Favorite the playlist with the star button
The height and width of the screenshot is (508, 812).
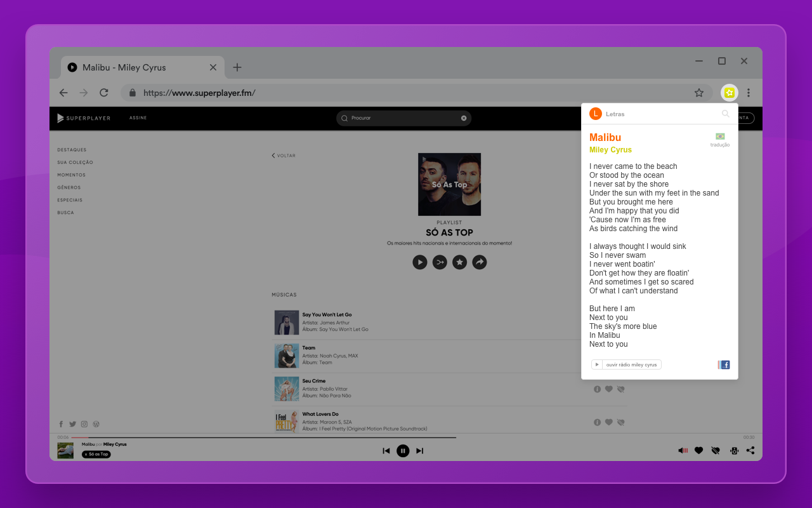click(x=460, y=262)
